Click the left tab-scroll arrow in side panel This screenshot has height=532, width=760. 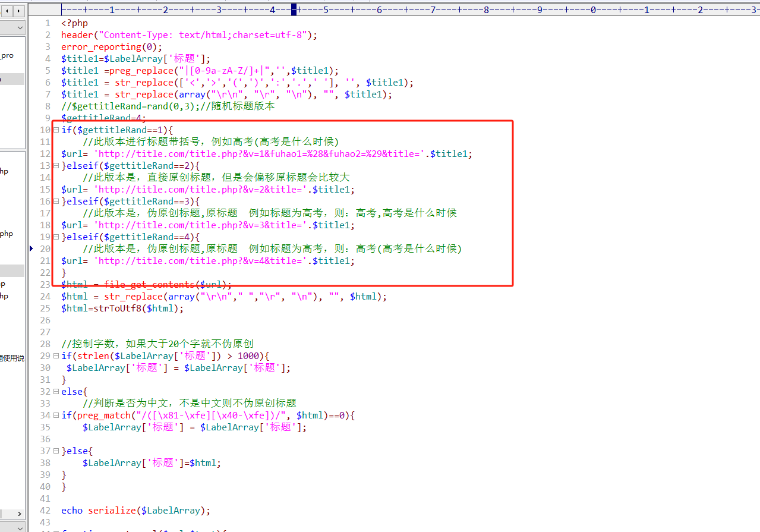tap(7, 11)
